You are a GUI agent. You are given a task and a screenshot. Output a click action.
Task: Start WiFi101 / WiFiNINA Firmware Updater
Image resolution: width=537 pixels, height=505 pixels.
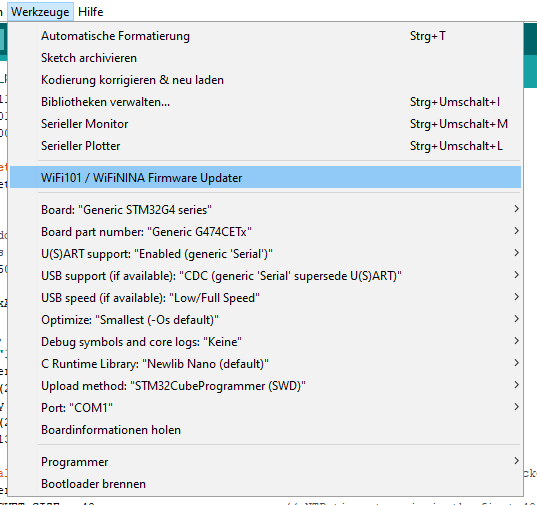(265, 177)
